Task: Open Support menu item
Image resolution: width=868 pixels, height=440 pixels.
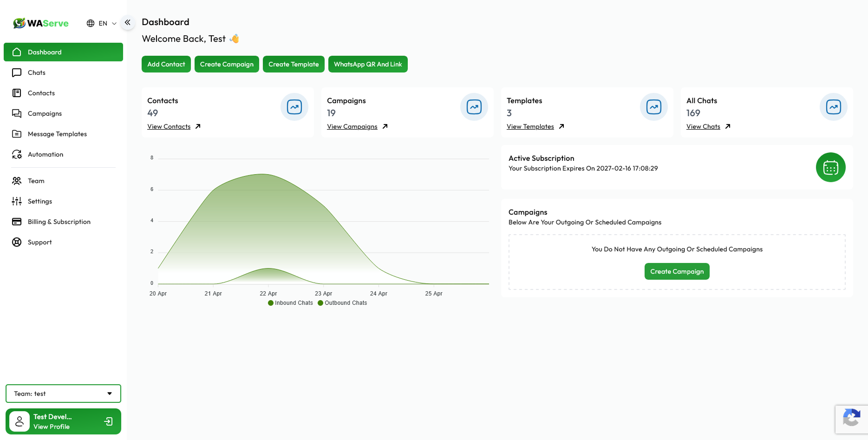Action: (63, 242)
